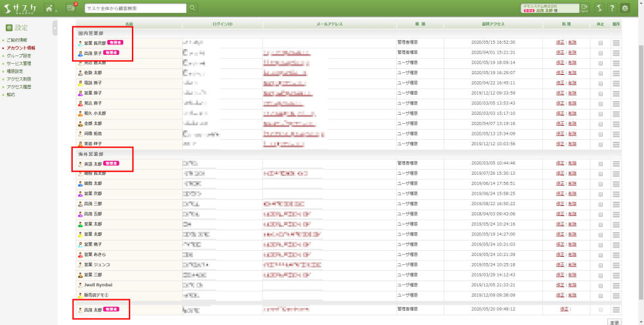644x325 pixels.
Task: Tick the 休止 checkbox for 販売店デモ①
Action: point(601,295)
